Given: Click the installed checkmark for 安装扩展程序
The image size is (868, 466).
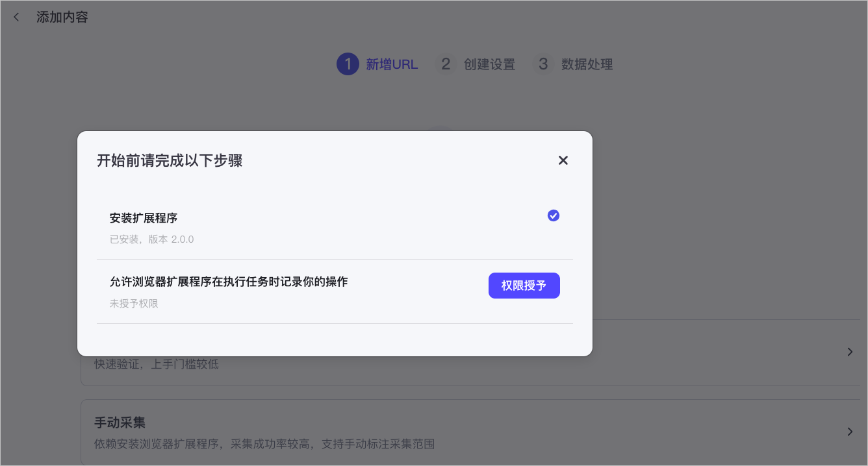Looking at the screenshot, I should (x=554, y=215).
